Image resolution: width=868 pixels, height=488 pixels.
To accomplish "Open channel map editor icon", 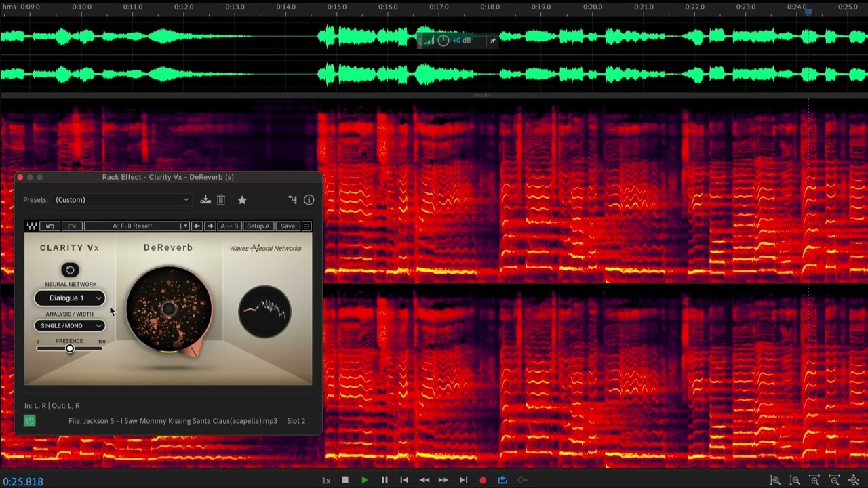I will (292, 200).
